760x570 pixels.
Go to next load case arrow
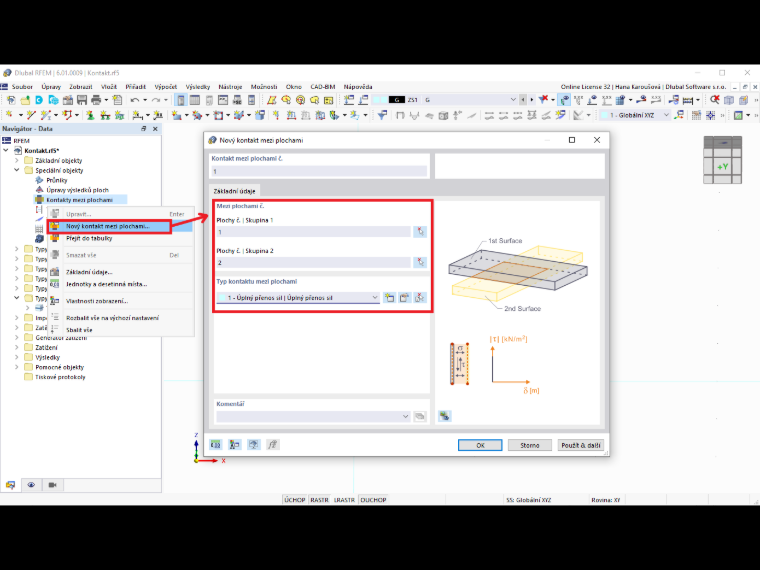[532, 100]
